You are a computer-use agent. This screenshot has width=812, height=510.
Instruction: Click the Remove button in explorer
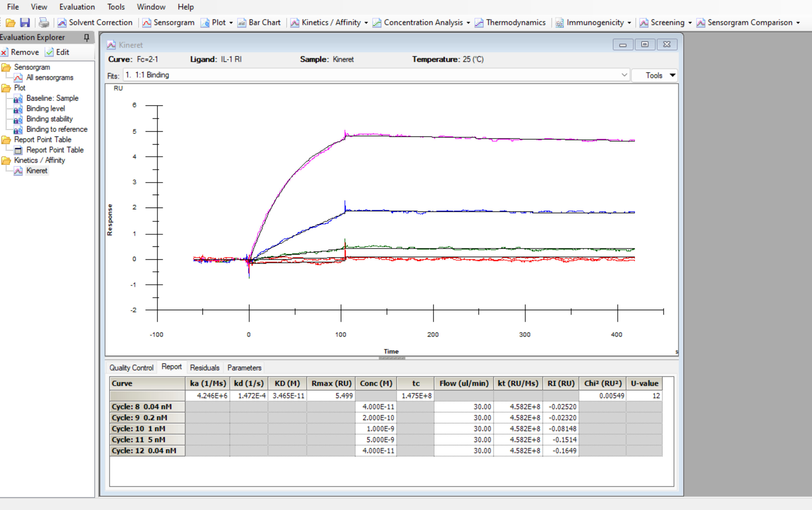click(x=20, y=52)
